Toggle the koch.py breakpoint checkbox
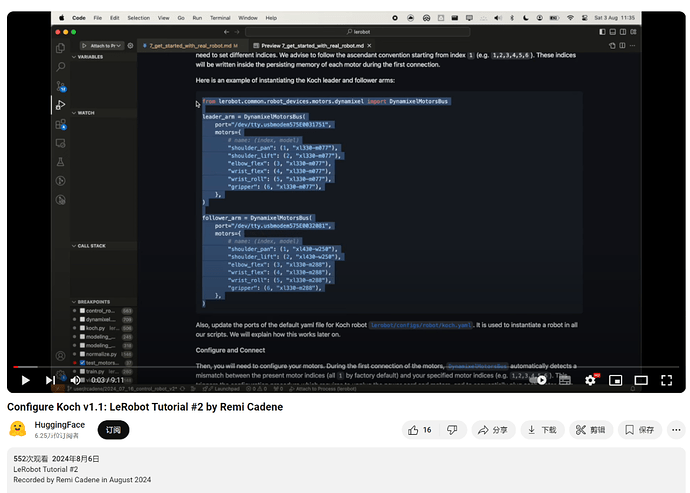Screen dimensions: 690x493 click(80, 328)
